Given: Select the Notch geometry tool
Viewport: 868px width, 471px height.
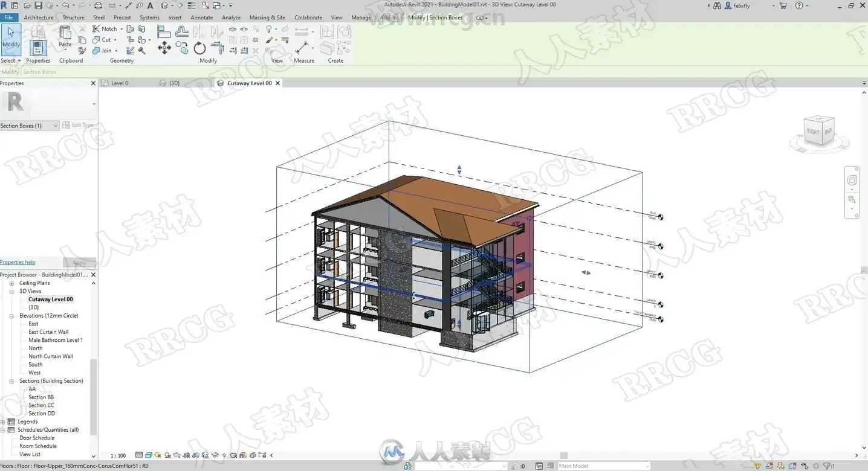Looking at the screenshot, I should (105, 29).
